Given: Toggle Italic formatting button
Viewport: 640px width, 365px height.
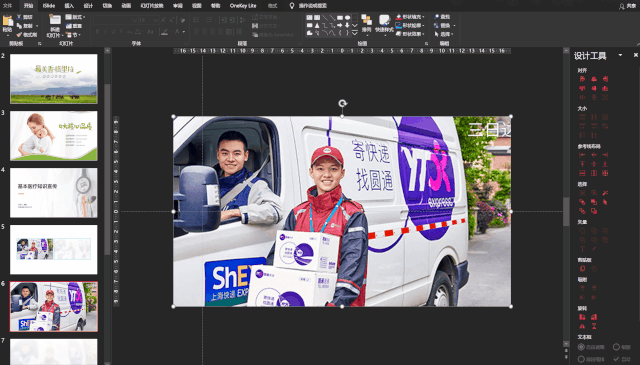Looking at the screenshot, I should [105, 31].
